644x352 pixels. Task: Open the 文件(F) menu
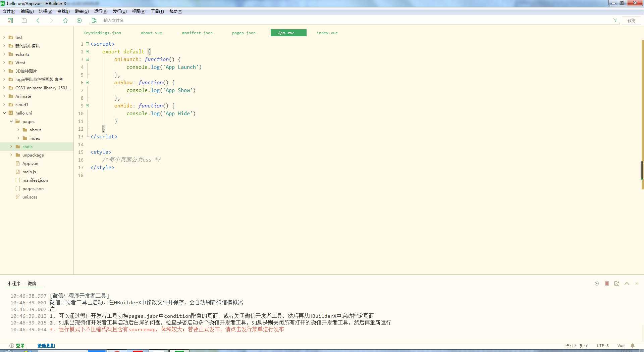point(9,11)
